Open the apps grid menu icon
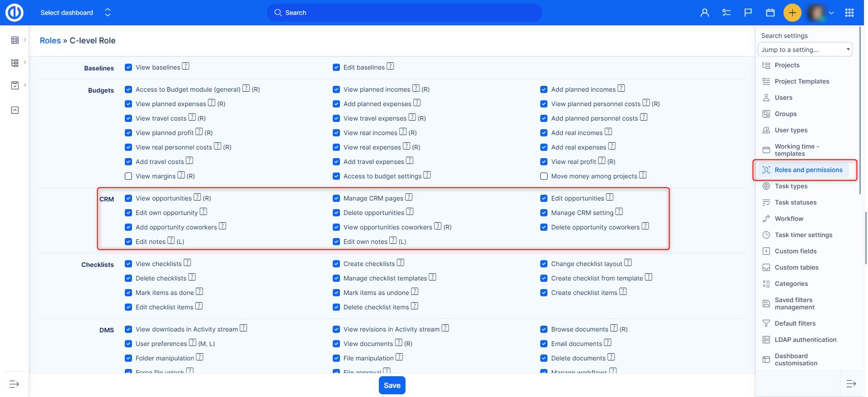The height and width of the screenshot is (397, 868). [x=849, y=13]
